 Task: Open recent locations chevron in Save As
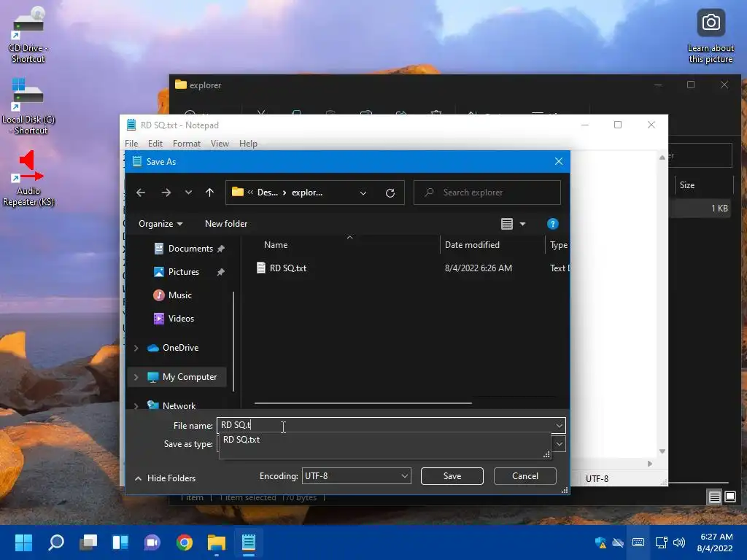[189, 192]
